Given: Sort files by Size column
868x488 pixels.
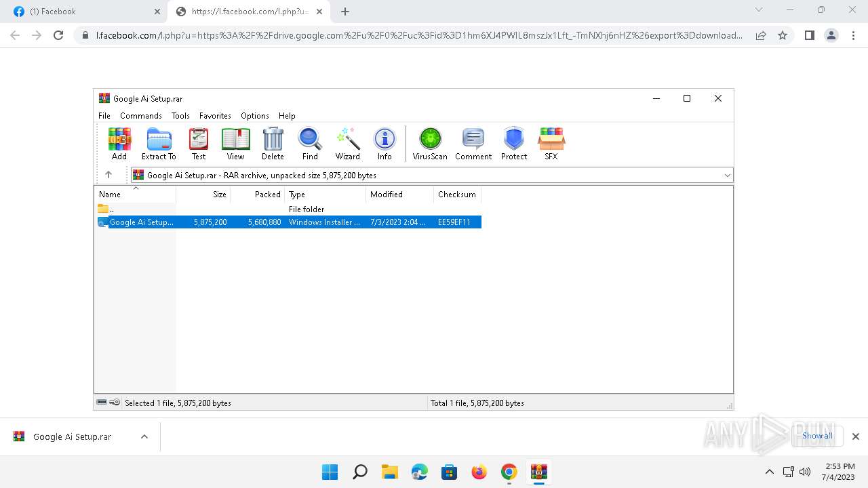Looking at the screenshot, I should [203, 195].
